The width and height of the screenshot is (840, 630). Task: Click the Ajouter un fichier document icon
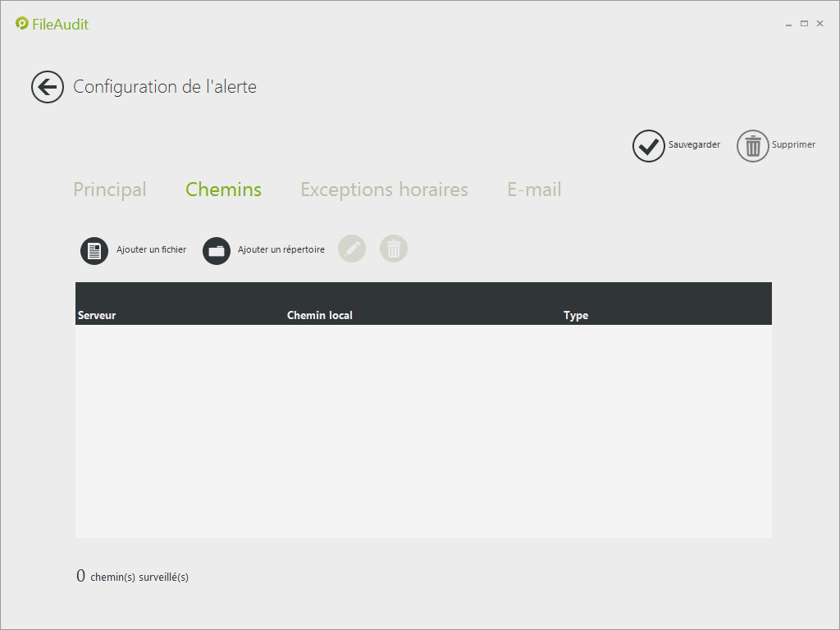coord(94,250)
